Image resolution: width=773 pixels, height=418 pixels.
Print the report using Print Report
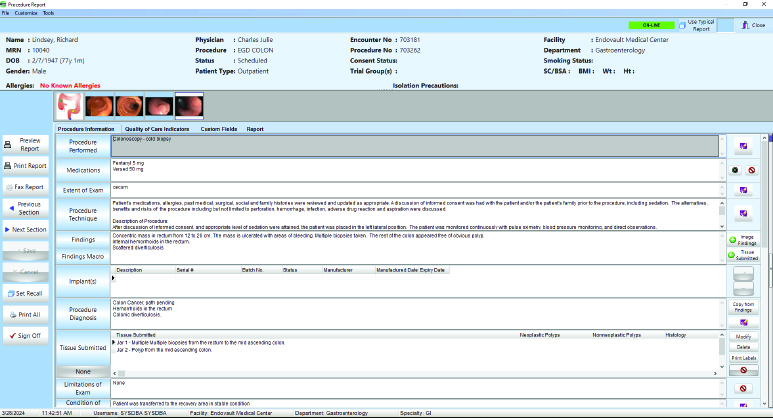[x=29, y=165]
